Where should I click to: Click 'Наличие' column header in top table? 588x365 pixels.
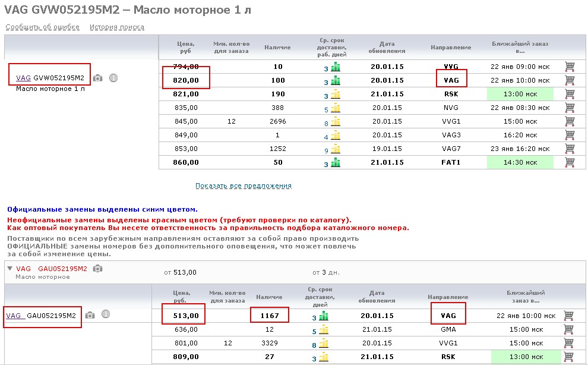click(x=277, y=48)
